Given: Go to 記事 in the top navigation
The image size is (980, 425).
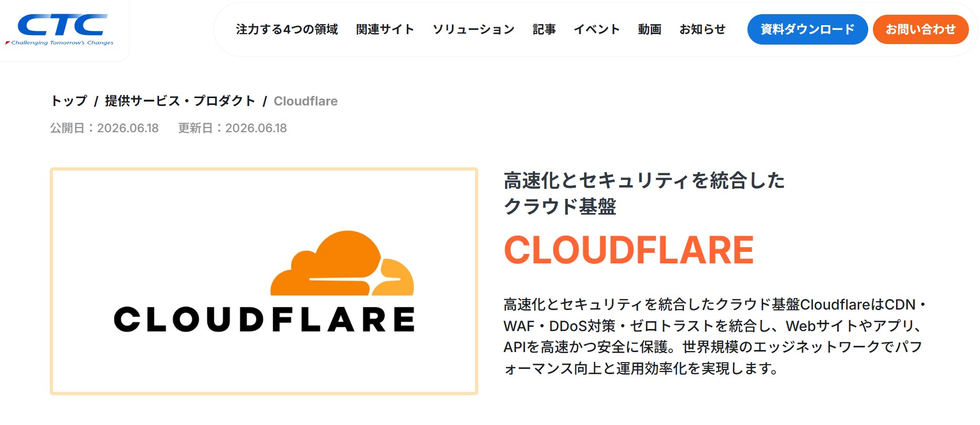Looking at the screenshot, I should pyautogui.click(x=544, y=29).
